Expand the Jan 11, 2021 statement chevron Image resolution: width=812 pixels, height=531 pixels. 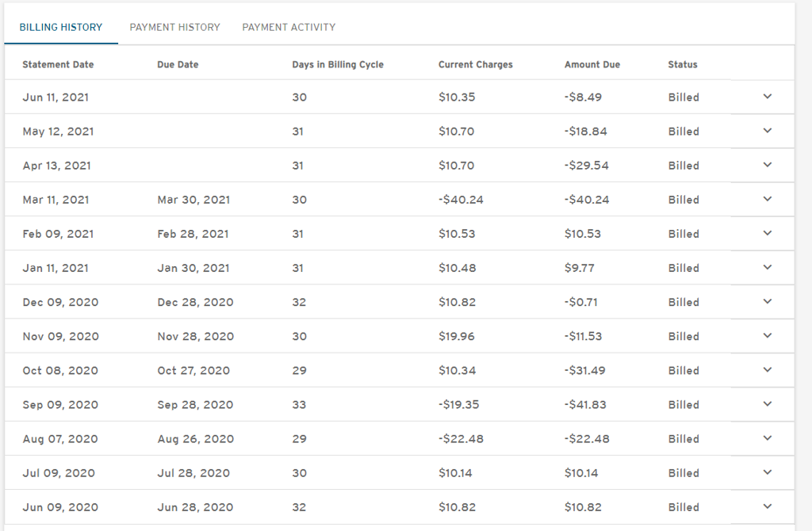click(x=768, y=267)
